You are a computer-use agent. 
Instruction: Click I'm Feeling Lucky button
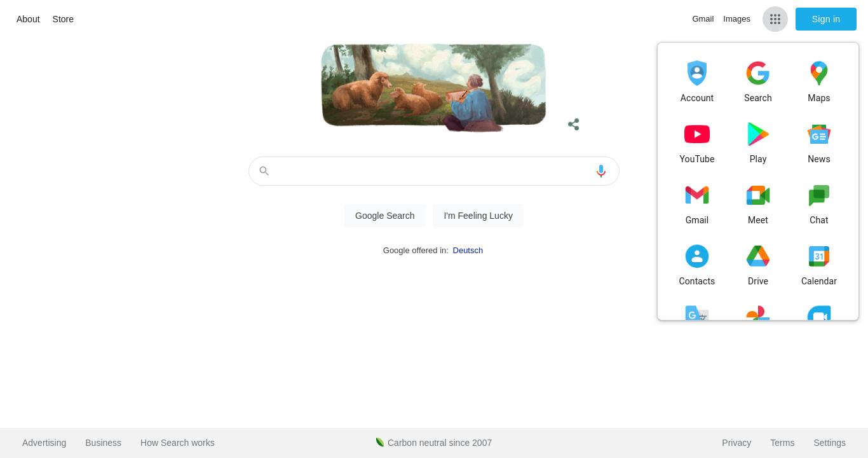(478, 216)
